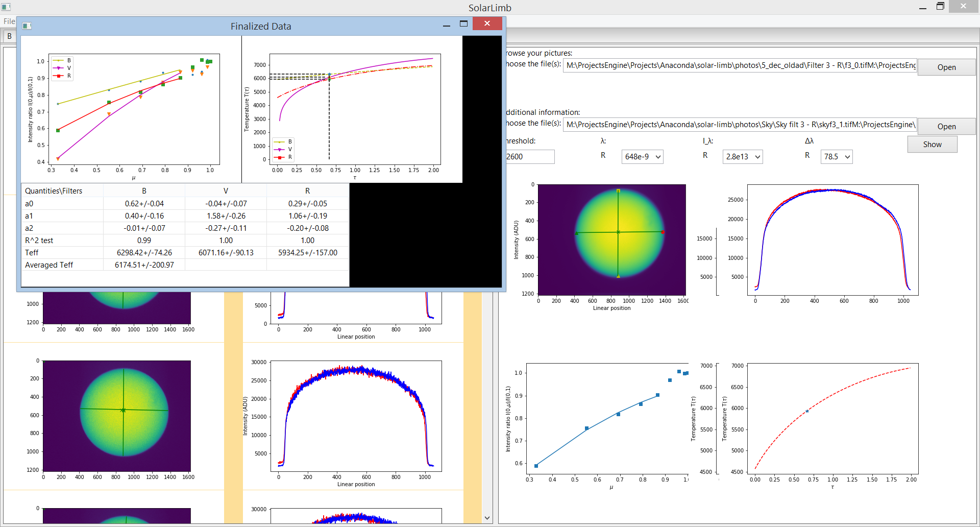
Task: Focus the threshold field showing 2600
Action: pyautogui.click(x=529, y=157)
